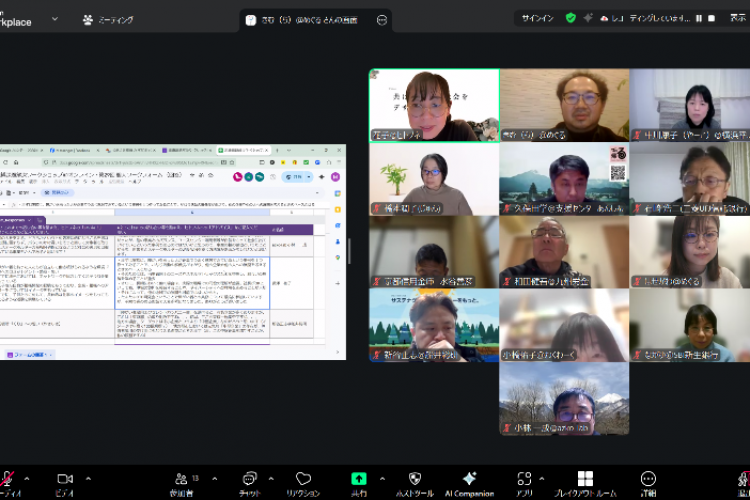Click the sign-in button in the top bar
The width and height of the screenshot is (750, 500).
(x=537, y=18)
